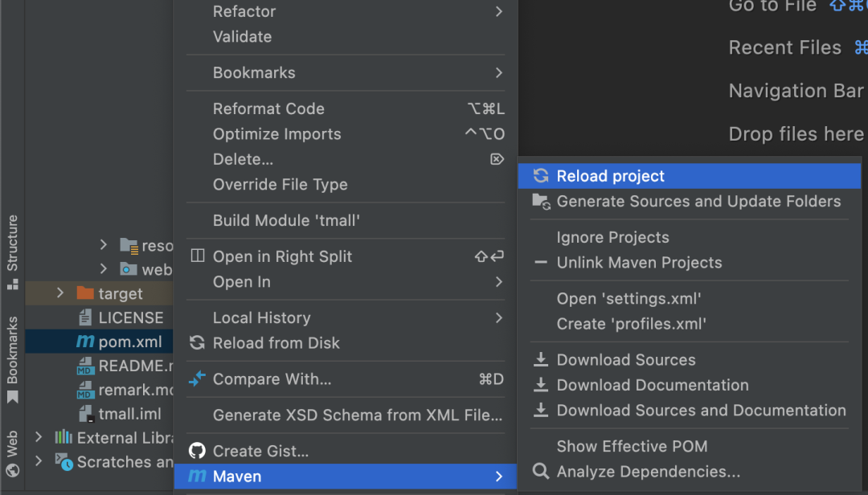The width and height of the screenshot is (868, 495).
Task: Click the Analyze Dependencies magnifier icon
Action: [x=541, y=472]
